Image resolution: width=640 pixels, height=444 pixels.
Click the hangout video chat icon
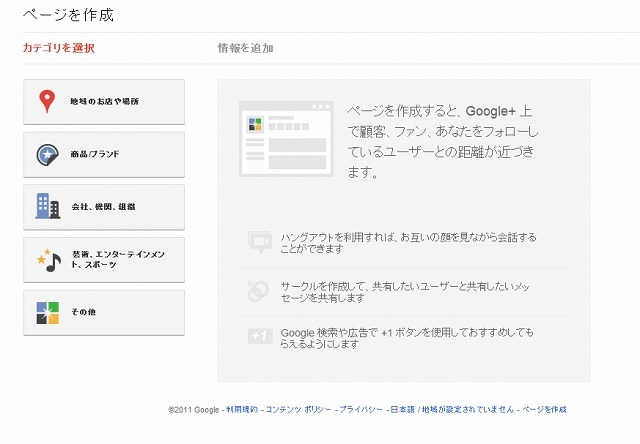click(x=260, y=242)
